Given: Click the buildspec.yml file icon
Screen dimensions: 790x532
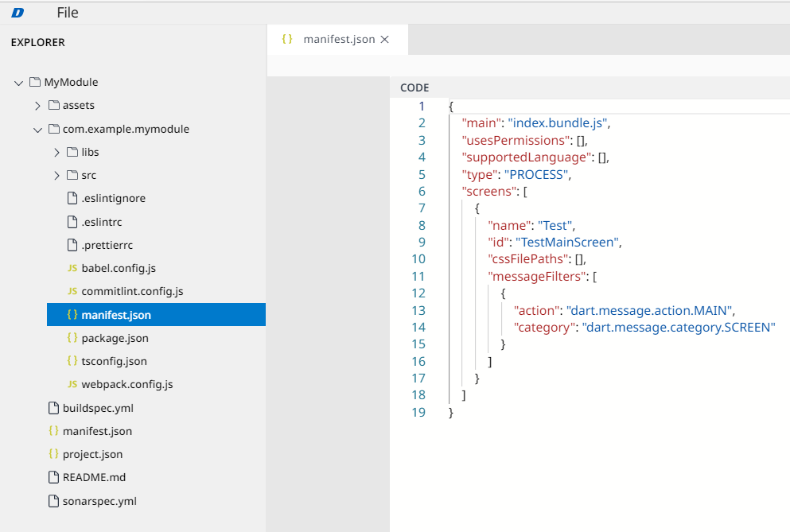Looking at the screenshot, I should (x=53, y=408).
